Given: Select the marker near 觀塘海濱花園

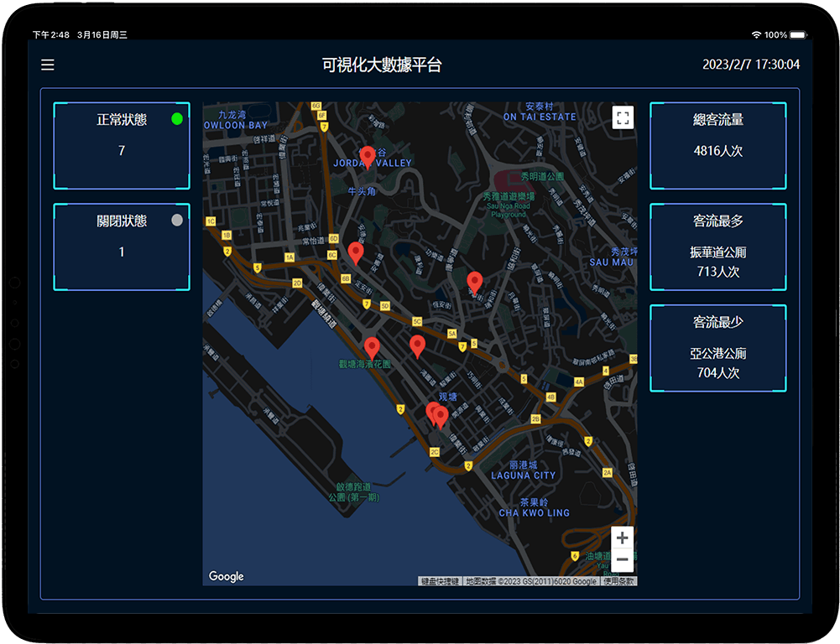Looking at the screenshot, I should click(x=373, y=344).
